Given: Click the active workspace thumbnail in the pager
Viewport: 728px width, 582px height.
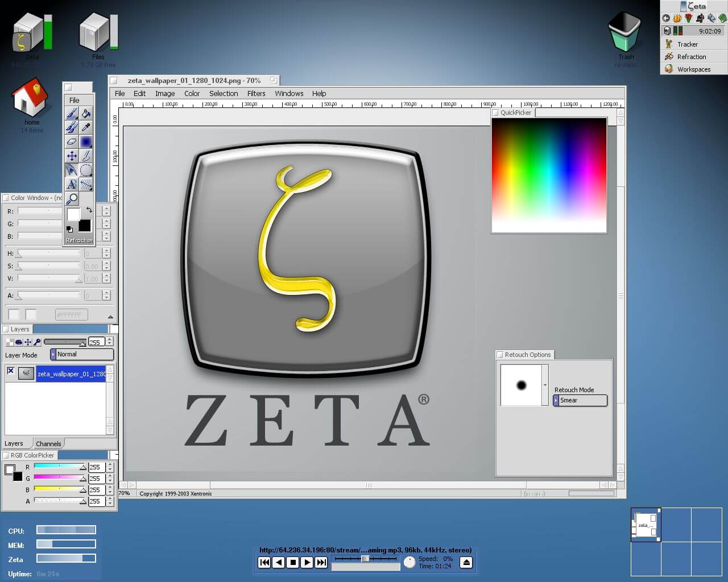Looking at the screenshot, I should (646, 525).
